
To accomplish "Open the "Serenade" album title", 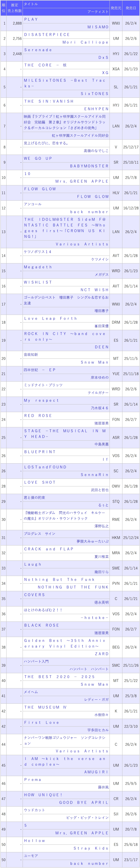I will coord(38,50).
